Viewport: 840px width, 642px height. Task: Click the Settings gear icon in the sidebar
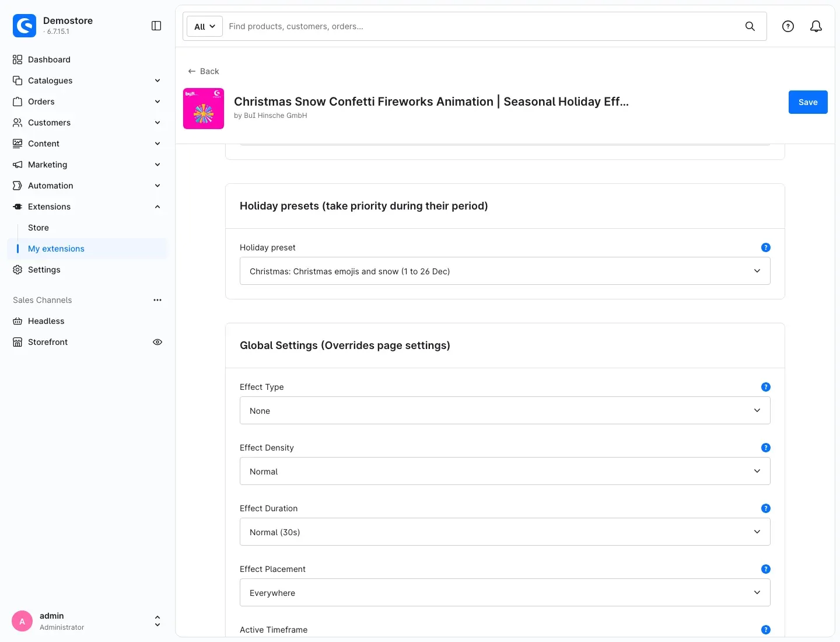tap(17, 270)
